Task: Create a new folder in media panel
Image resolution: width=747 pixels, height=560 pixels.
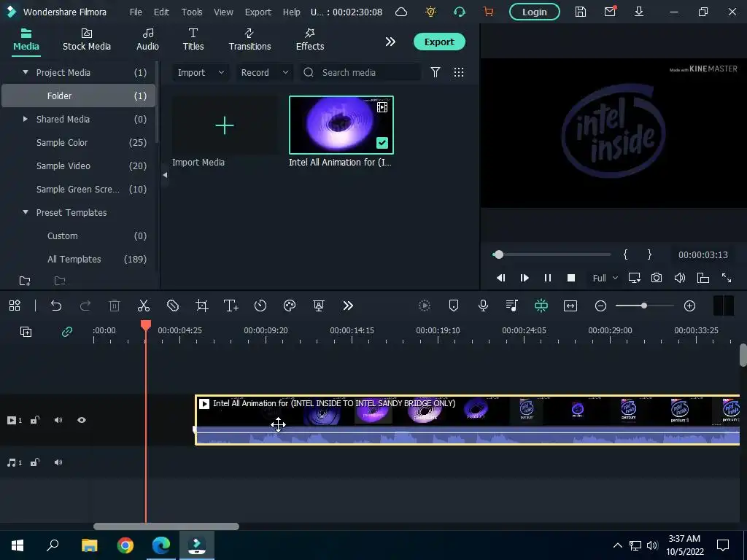Action: (x=25, y=281)
